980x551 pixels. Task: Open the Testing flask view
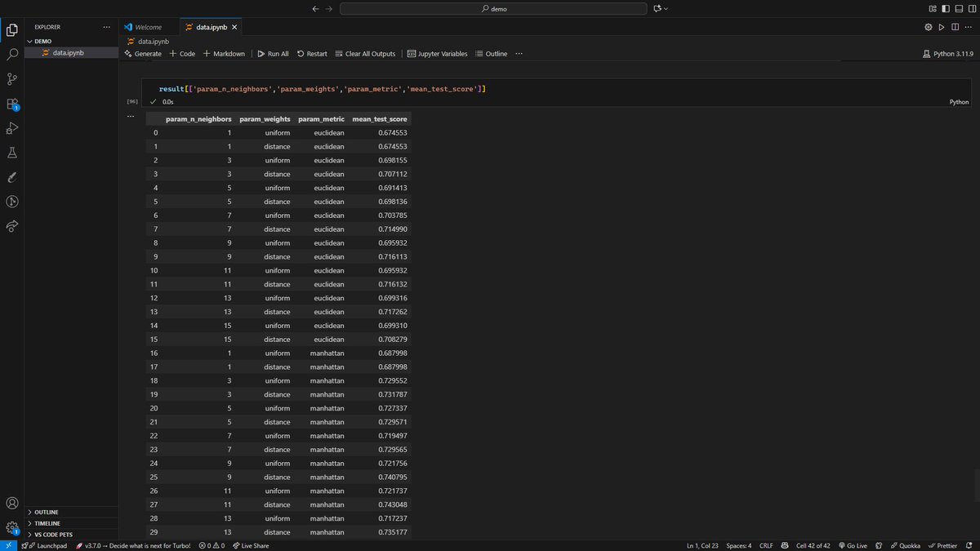point(12,153)
